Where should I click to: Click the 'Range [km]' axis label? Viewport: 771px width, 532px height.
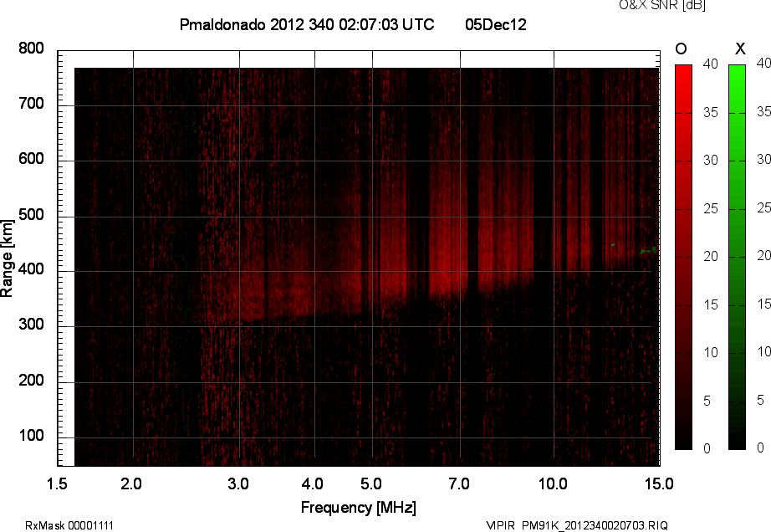7,258
